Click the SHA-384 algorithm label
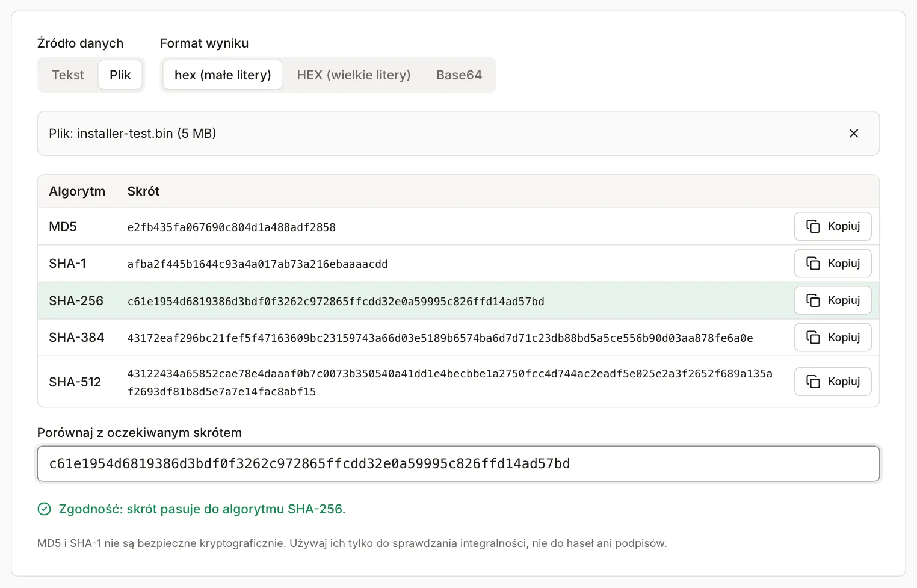917x588 pixels. pyautogui.click(x=76, y=338)
